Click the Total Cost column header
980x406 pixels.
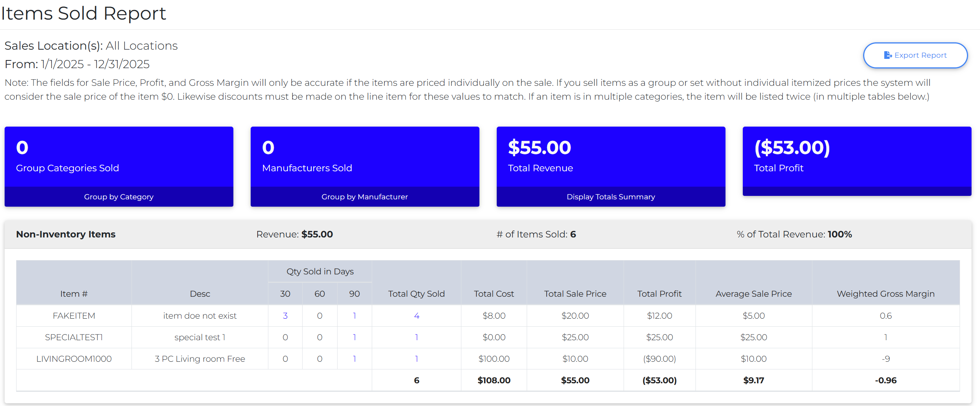494,294
